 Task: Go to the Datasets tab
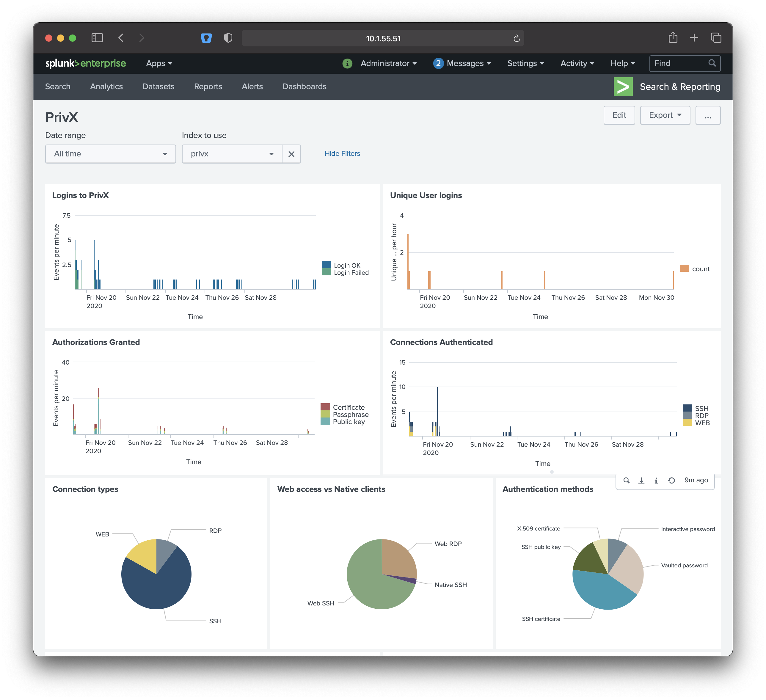click(x=158, y=87)
